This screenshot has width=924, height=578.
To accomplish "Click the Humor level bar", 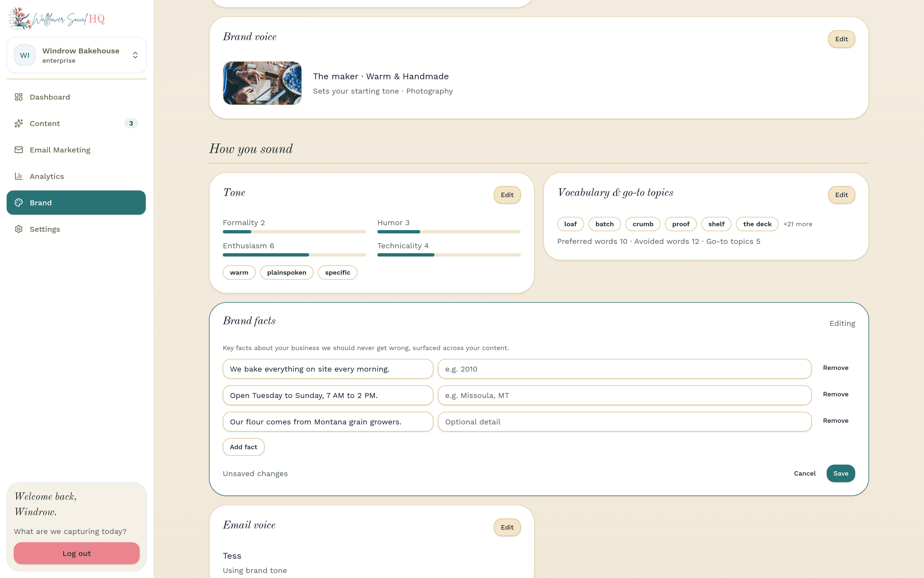I will coord(449,232).
